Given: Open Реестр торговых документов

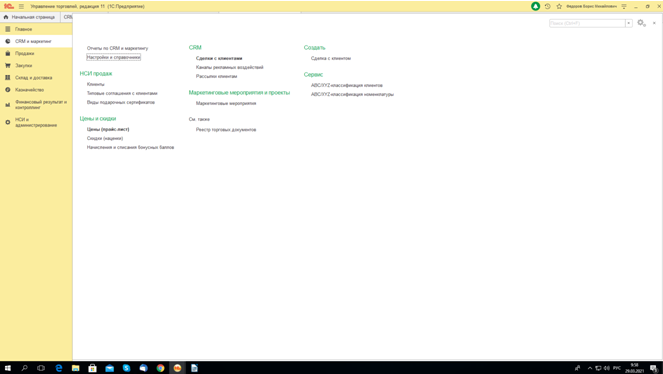Looking at the screenshot, I should (226, 130).
